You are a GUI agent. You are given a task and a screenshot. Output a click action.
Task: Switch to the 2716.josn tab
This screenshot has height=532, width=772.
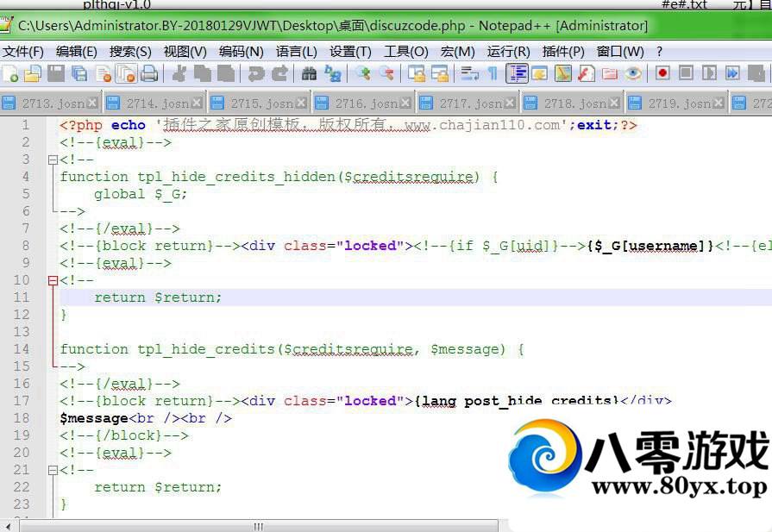(363, 103)
